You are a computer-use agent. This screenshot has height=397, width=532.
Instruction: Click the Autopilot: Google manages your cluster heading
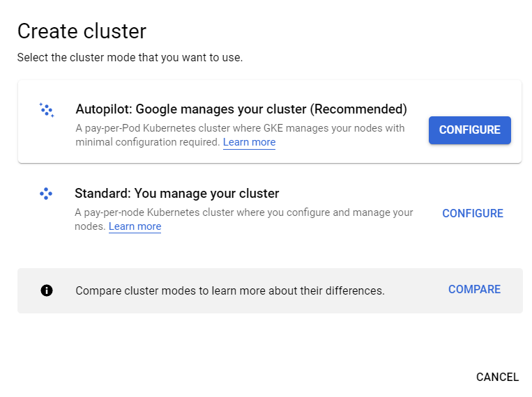point(241,109)
